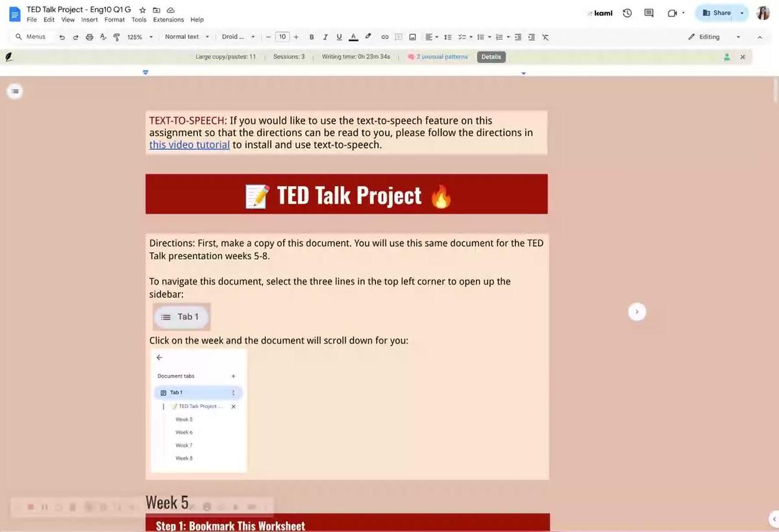Toggle underline formatting
Viewport: 779px width, 532px height.
339,37
